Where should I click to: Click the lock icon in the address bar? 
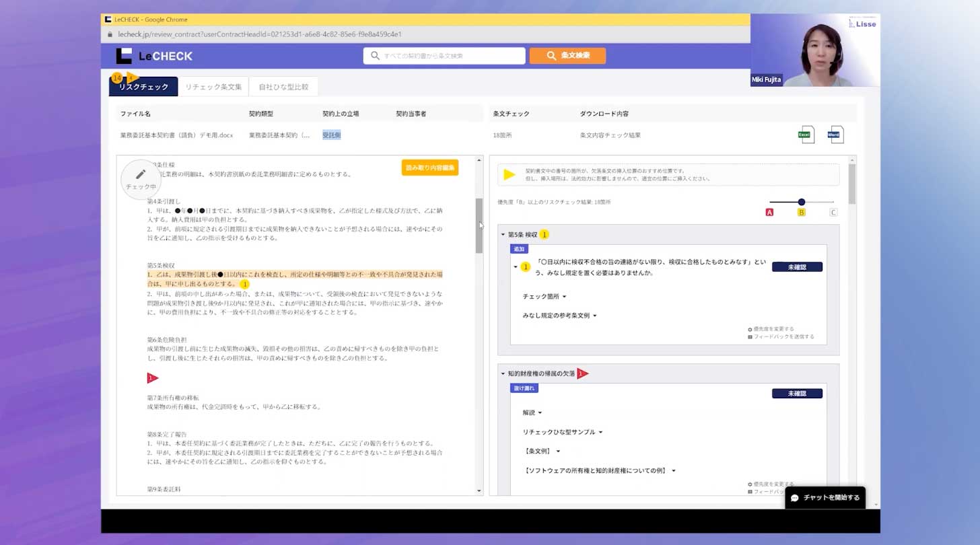click(110, 34)
